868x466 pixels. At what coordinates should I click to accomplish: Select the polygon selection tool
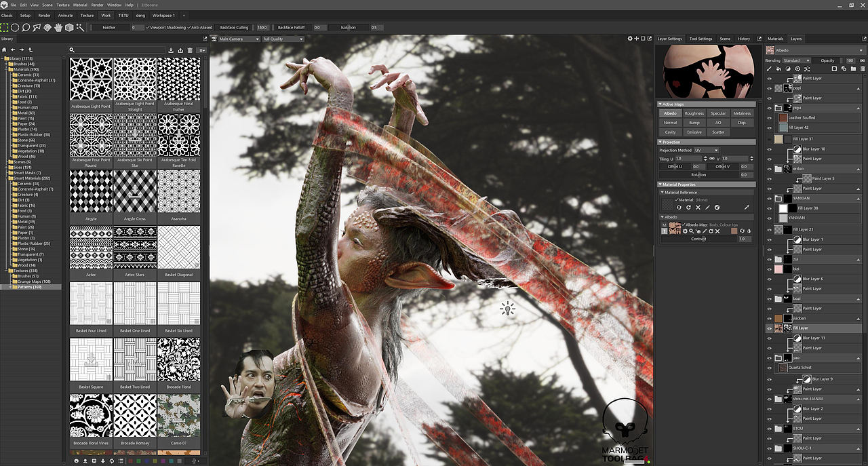(37, 28)
